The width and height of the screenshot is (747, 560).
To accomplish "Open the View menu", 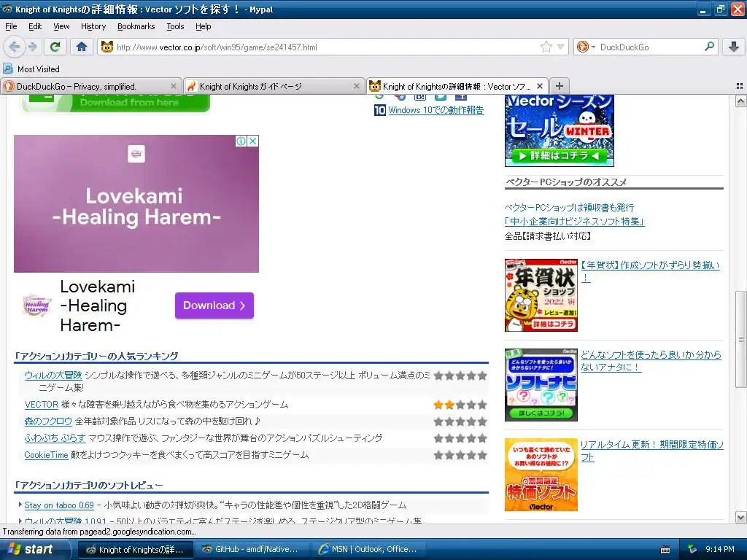I will [x=61, y=27].
